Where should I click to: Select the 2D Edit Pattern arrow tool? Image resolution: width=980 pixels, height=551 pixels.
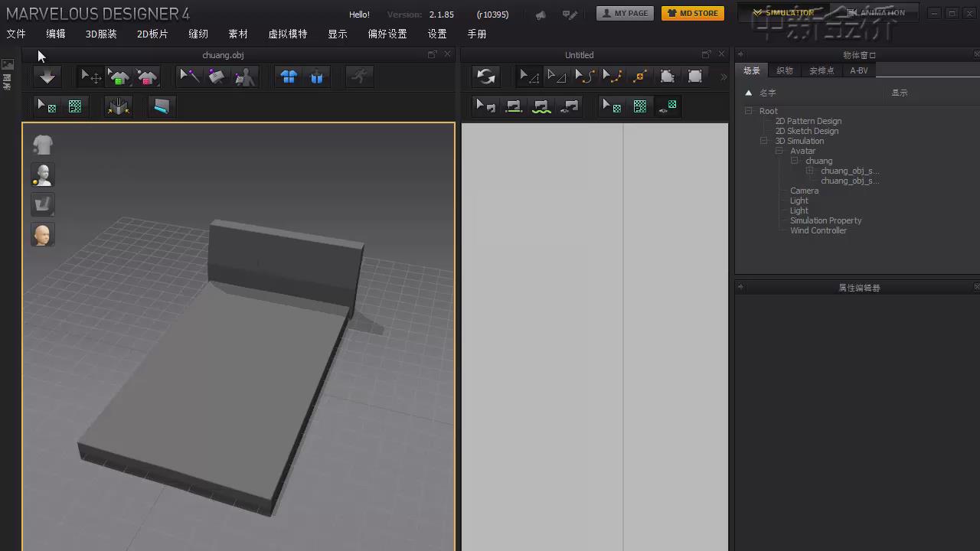(x=528, y=77)
